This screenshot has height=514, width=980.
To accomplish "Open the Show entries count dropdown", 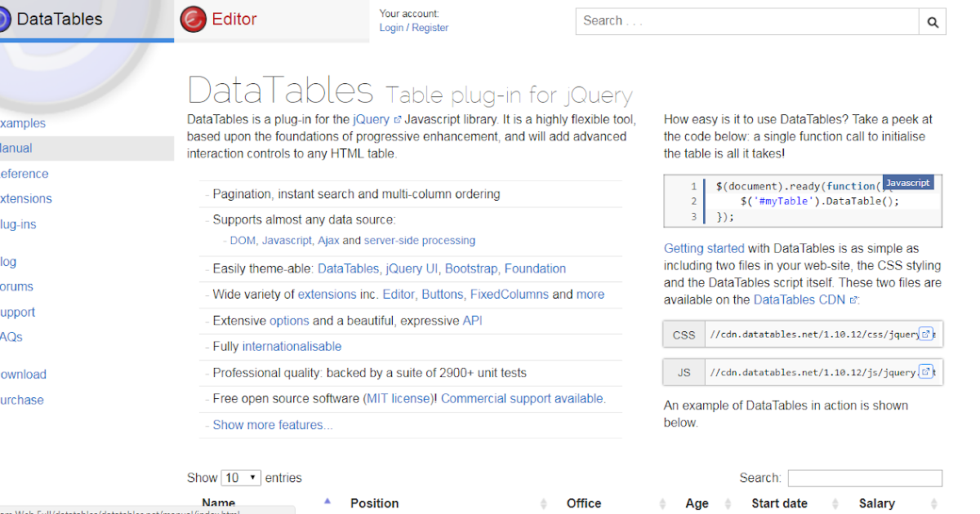I will point(242,478).
